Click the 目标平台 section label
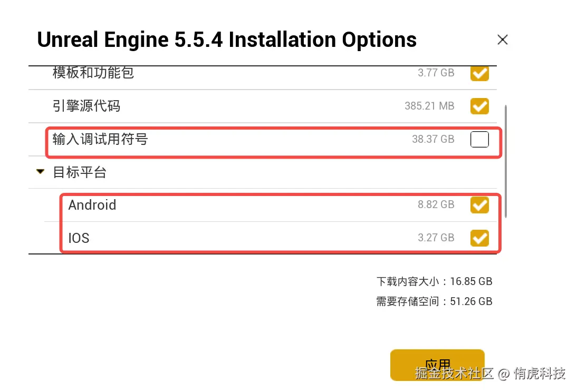577x392 pixels. click(79, 172)
